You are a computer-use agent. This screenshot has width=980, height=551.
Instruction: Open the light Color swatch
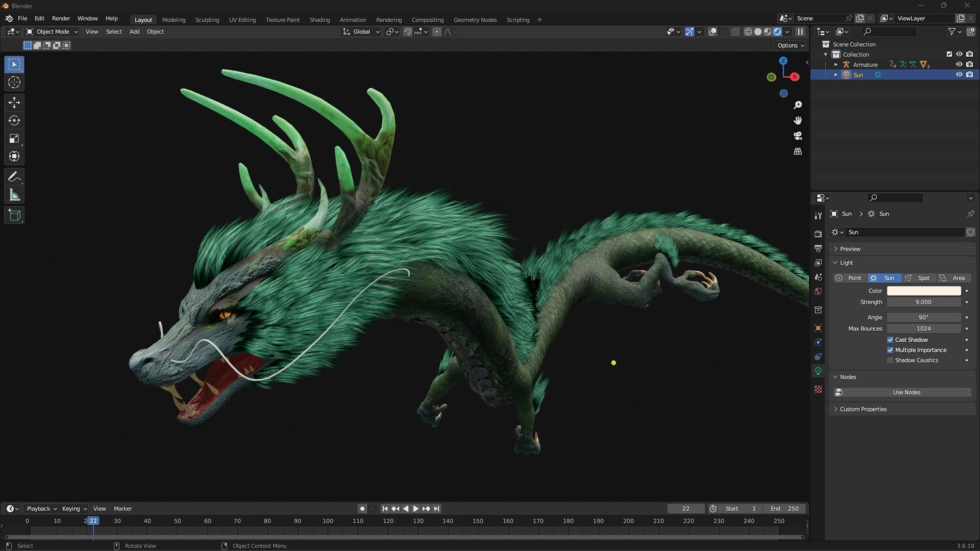click(x=923, y=291)
